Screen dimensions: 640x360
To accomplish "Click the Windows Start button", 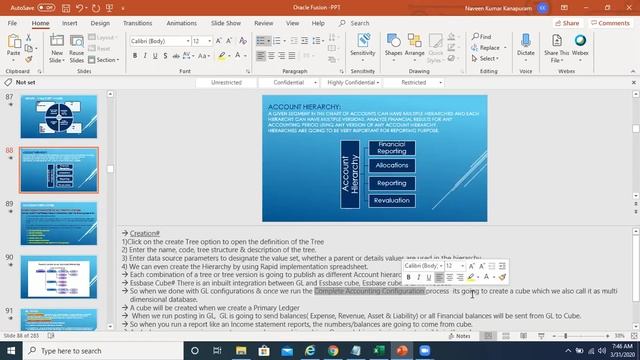I will [x=11, y=351].
